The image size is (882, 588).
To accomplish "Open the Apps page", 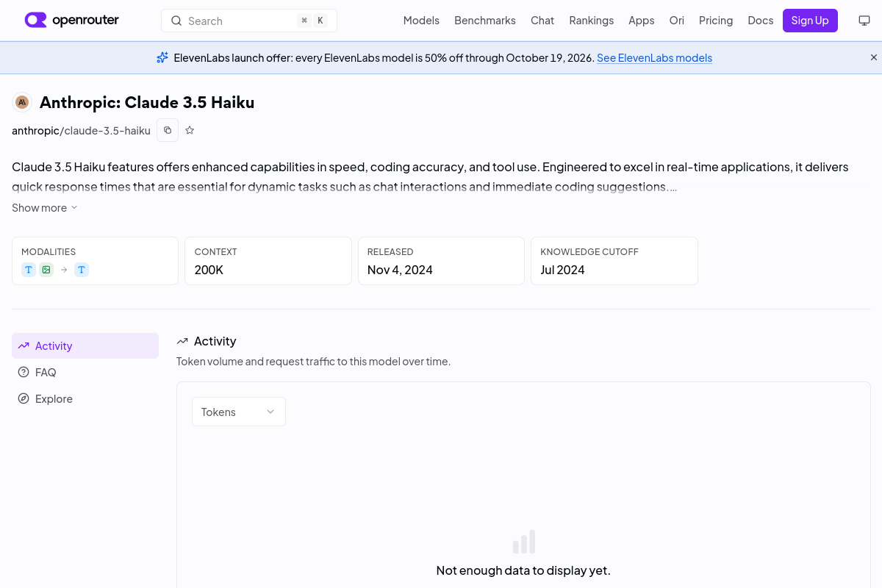I will (x=641, y=21).
